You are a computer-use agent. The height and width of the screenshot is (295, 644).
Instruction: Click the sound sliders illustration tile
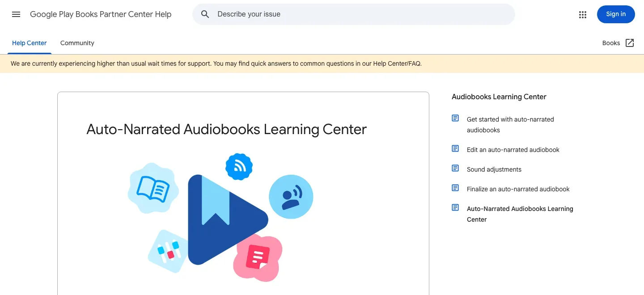[x=167, y=251]
